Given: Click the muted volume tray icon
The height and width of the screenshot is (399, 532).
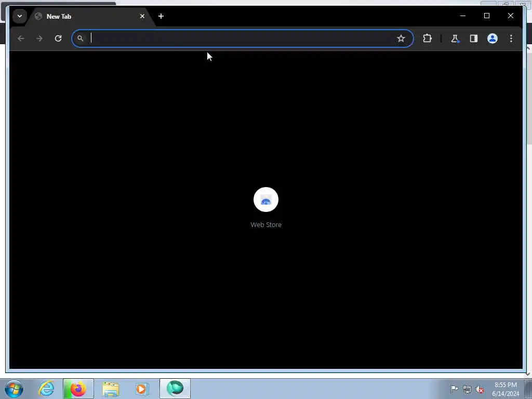Looking at the screenshot, I should point(480,389).
